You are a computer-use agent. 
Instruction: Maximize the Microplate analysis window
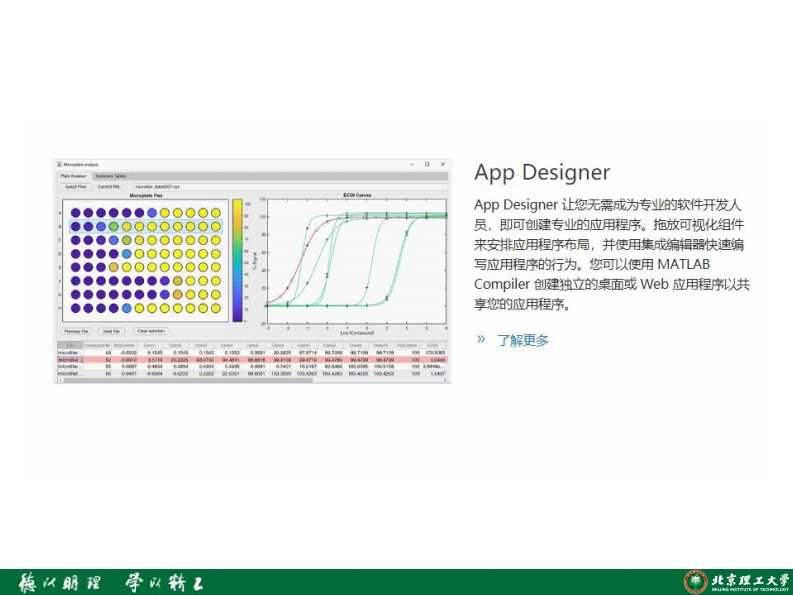[427, 164]
